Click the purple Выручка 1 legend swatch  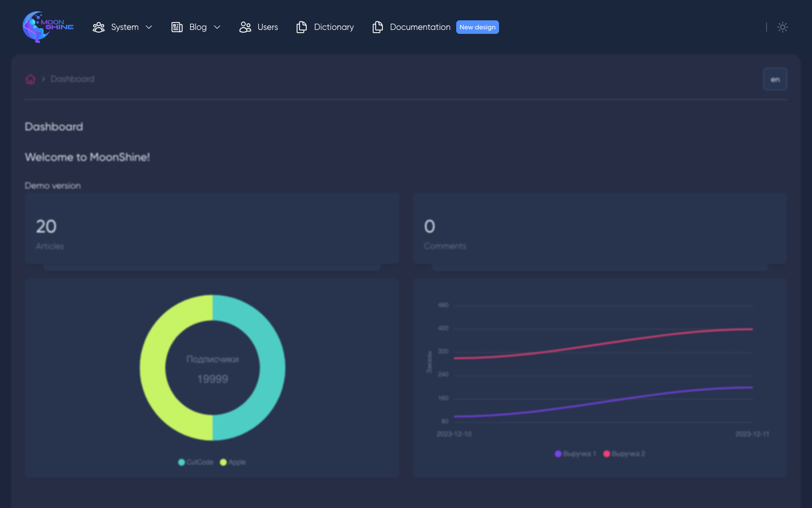click(558, 454)
